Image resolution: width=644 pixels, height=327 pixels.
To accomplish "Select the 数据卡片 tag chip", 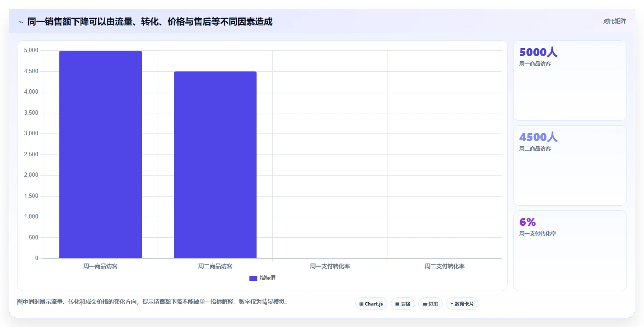I will click(462, 304).
